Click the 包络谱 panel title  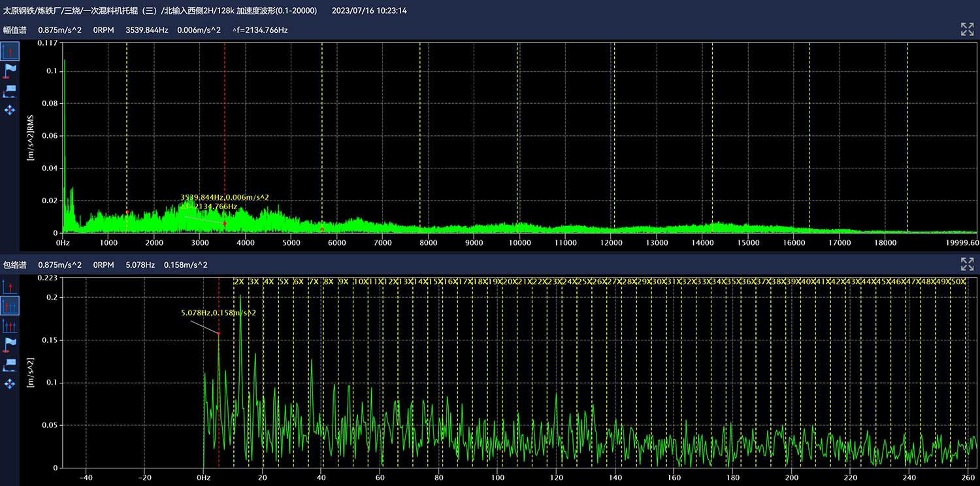(x=14, y=265)
